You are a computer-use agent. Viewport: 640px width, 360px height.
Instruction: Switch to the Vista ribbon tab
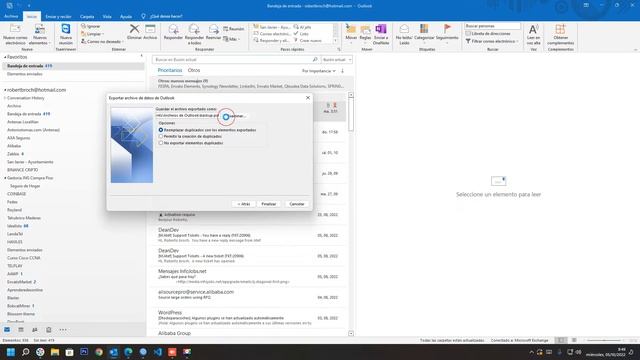tap(107, 17)
